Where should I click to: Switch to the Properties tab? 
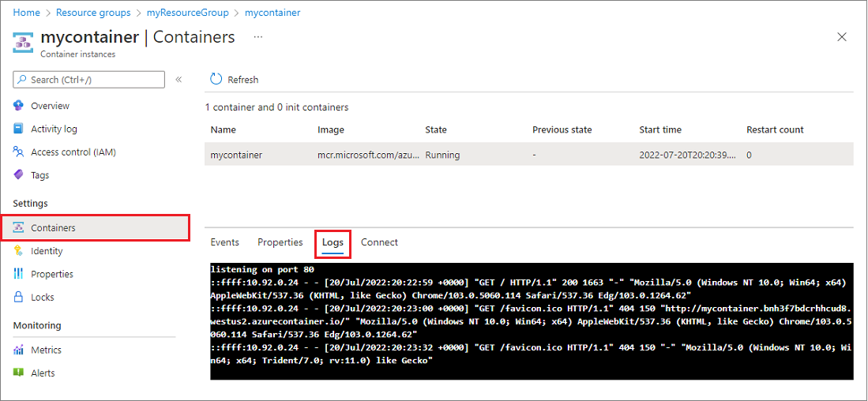(x=280, y=242)
